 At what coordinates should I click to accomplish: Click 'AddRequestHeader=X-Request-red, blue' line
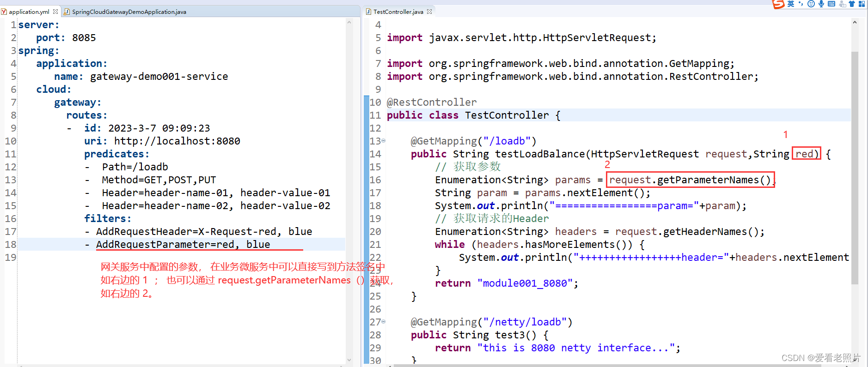pyautogui.click(x=204, y=232)
